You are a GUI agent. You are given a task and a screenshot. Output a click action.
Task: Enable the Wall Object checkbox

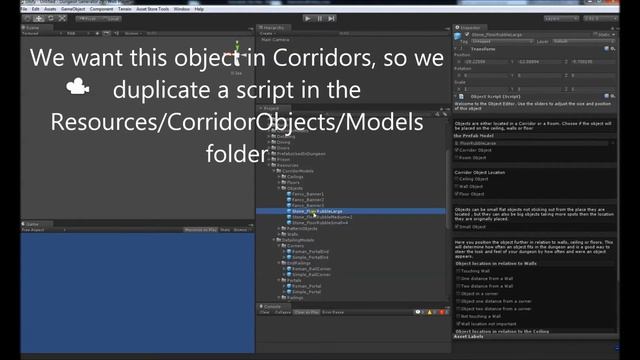(x=457, y=187)
